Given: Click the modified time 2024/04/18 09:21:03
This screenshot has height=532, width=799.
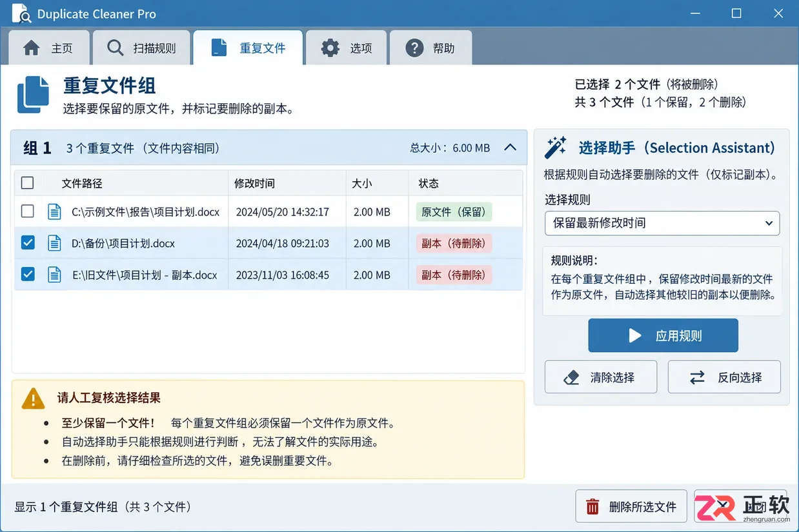Looking at the screenshot, I should tap(283, 244).
